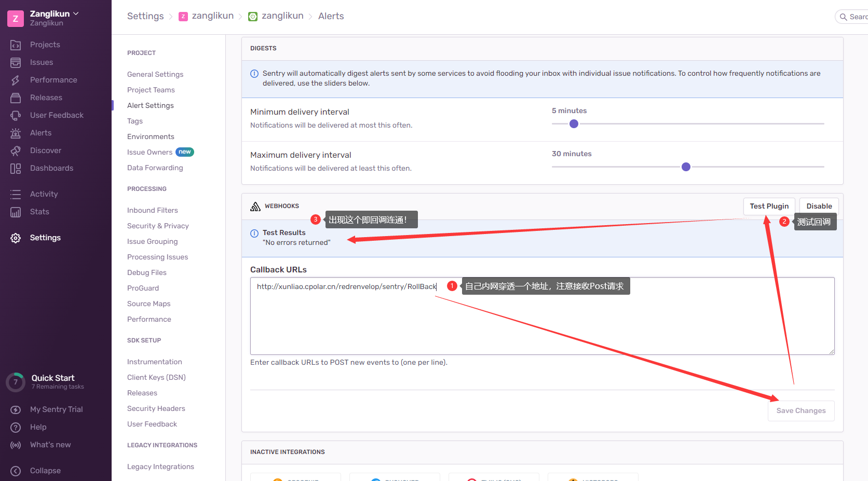Open the Quick Start remaining tasks panel
The width and height of the screenshot is (868, 481).
point(52,381)
